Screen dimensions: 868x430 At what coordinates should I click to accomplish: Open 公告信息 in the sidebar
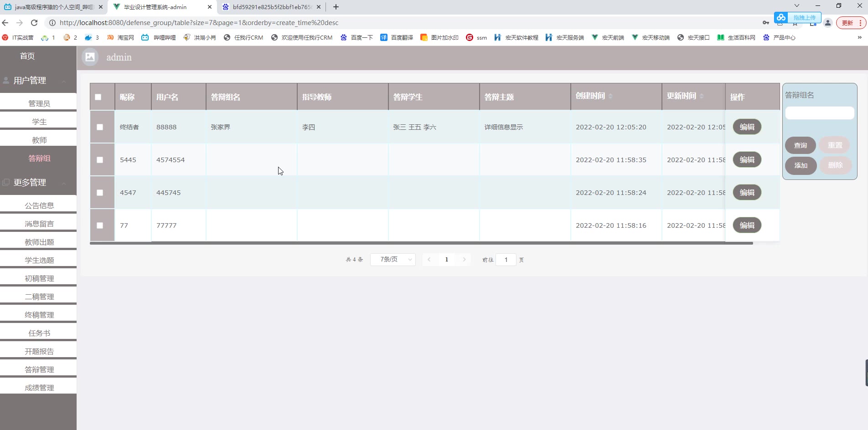point(39,205)
